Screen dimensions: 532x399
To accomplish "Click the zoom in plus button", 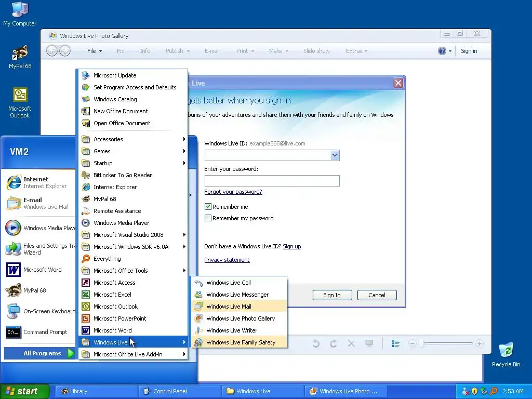I will [479, 343].
